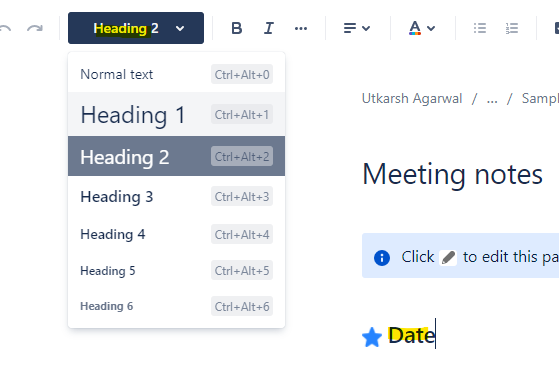Viewport: 559px width, 388px height.
Task: Choose Heading 2 in the style menu
Action: [176, 156]
